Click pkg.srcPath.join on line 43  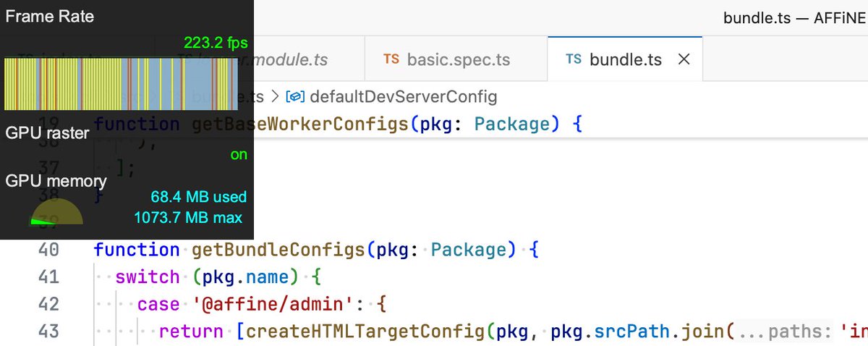(x=637, y=332)
